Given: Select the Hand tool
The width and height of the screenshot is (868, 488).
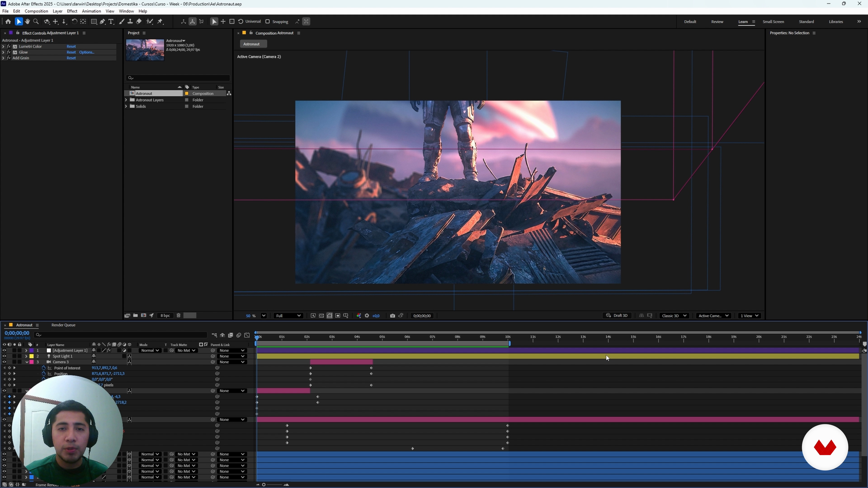Looking at the screenshot, I should point(27,21).
